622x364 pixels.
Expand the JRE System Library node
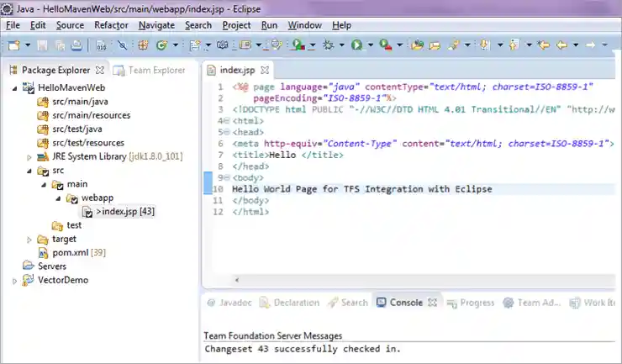tap(30, 156)
